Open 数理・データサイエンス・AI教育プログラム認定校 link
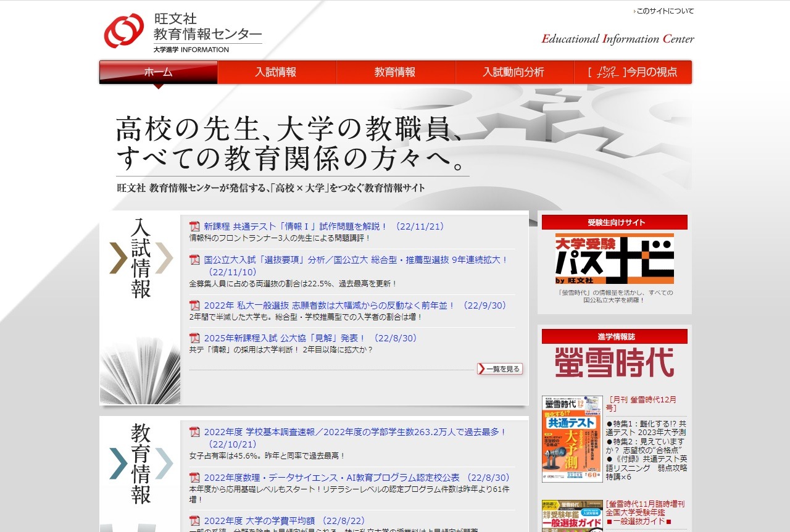 click(x=357, y=478)
